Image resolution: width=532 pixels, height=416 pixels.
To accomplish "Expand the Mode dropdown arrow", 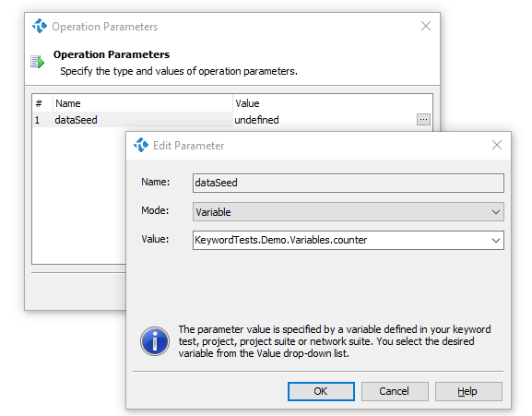I will (x=496, y=212).
